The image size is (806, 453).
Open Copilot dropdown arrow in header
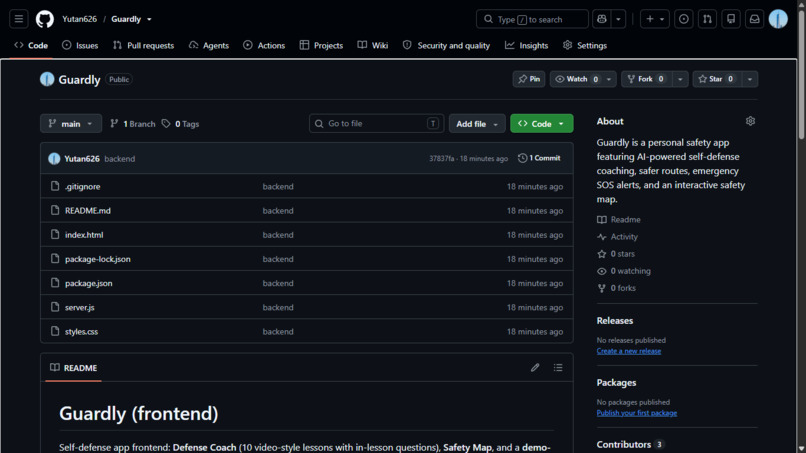[x=618, y=19]
